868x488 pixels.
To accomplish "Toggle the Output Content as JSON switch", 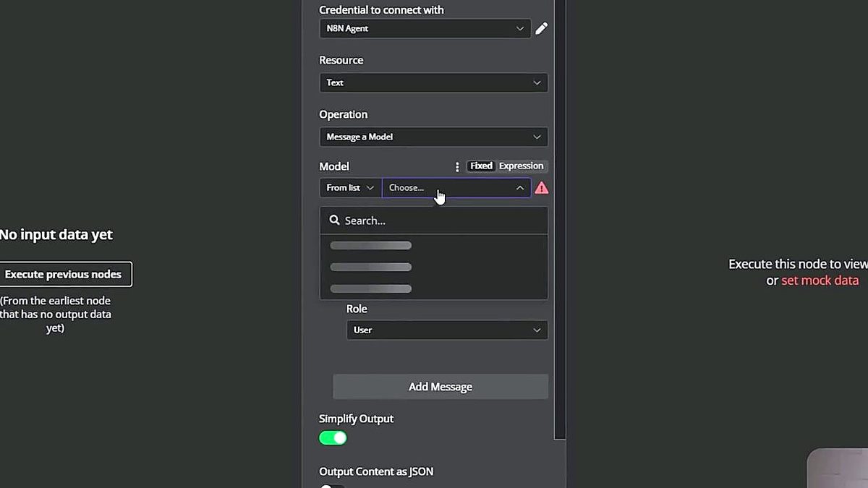I will pos(333,487).
